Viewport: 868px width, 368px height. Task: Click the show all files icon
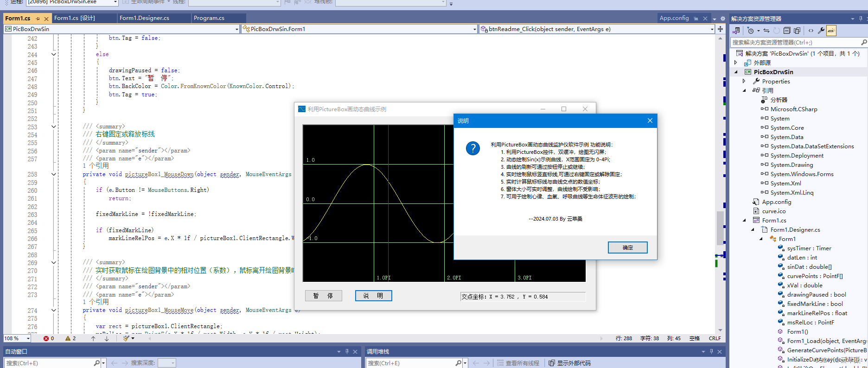pos(797,31)
